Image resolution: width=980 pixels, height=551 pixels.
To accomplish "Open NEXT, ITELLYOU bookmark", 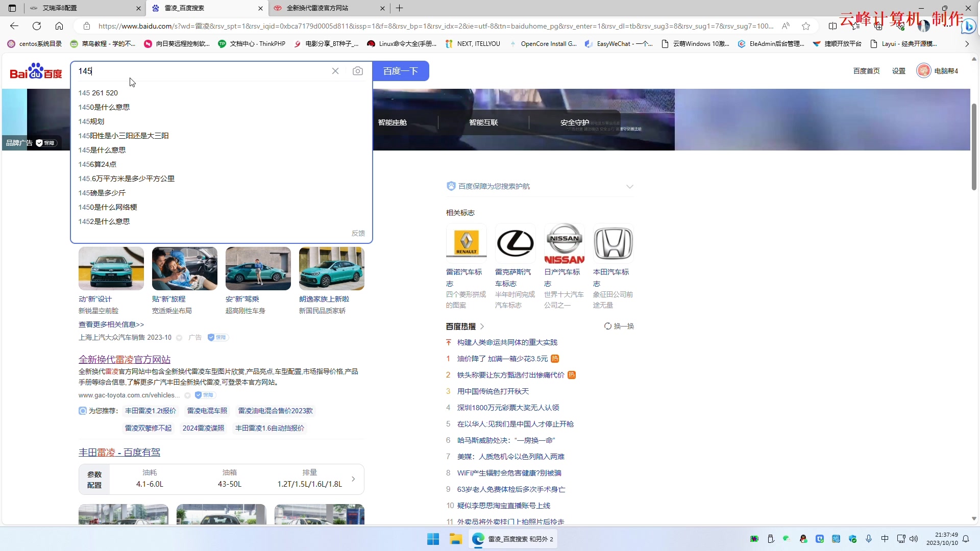I will pyautogui.click(x=473, y=44).
